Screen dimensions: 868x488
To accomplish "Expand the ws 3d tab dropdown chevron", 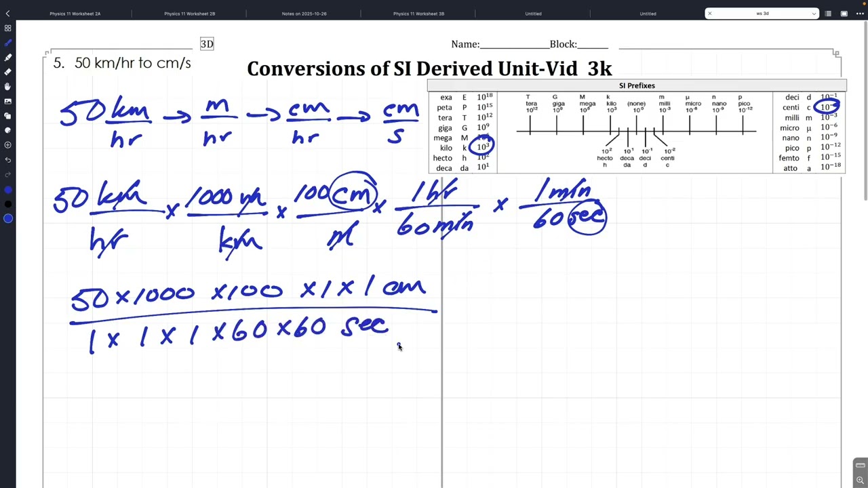I will coord(814,14).
